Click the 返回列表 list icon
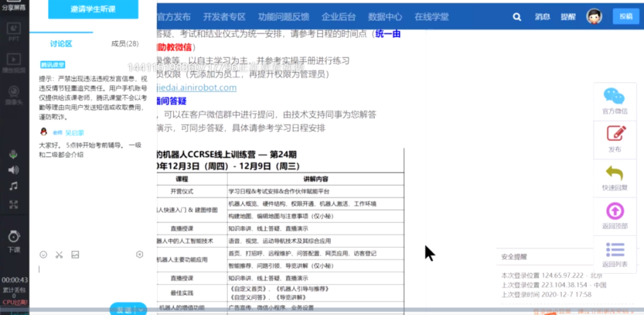Viewport: 644px width, 315px height. pos(615,254)
